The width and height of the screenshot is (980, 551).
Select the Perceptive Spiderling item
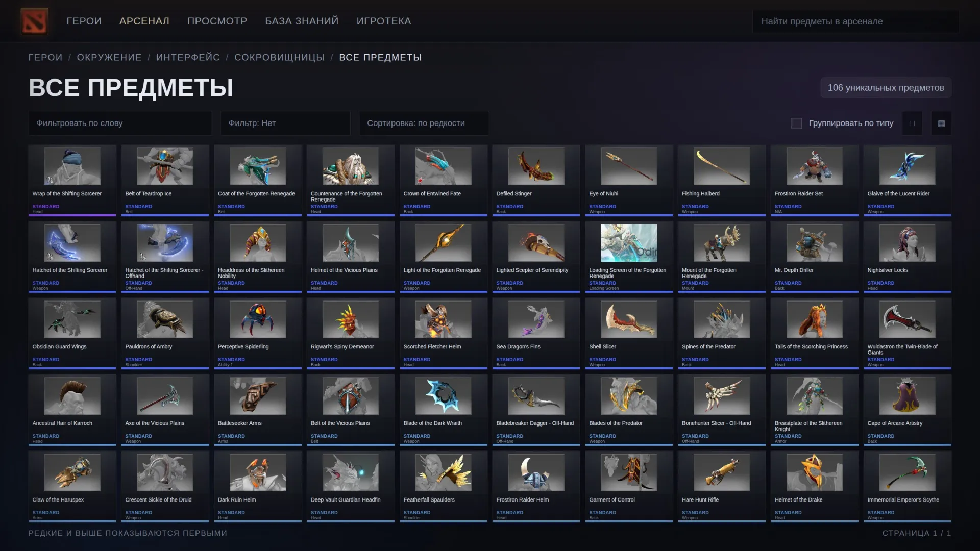[x=258, y=334]
